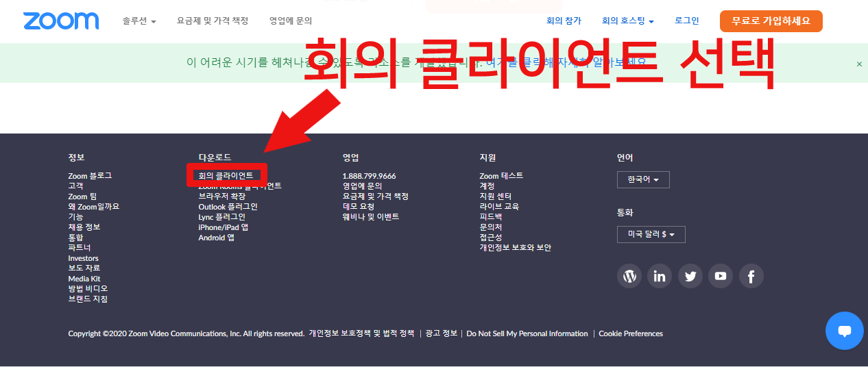Open the chat bubble widget
Screen dimensions: 868x367
845,331
